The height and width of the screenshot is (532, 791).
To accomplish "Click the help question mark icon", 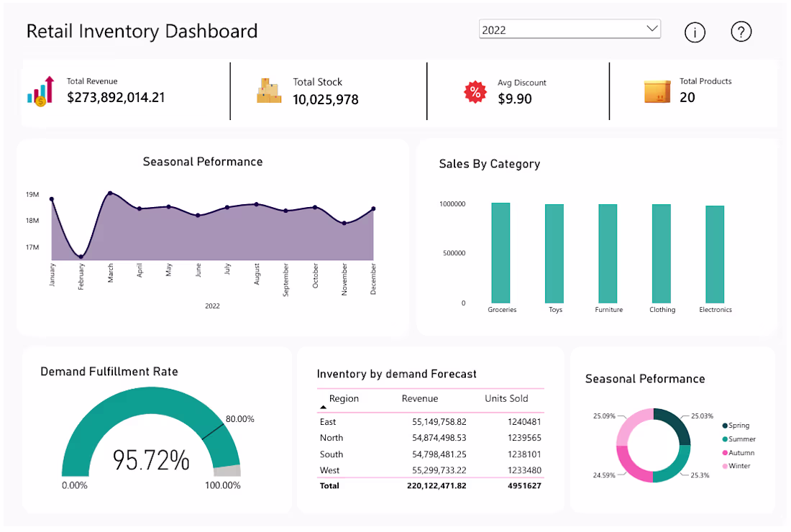I will pos(741,32).
